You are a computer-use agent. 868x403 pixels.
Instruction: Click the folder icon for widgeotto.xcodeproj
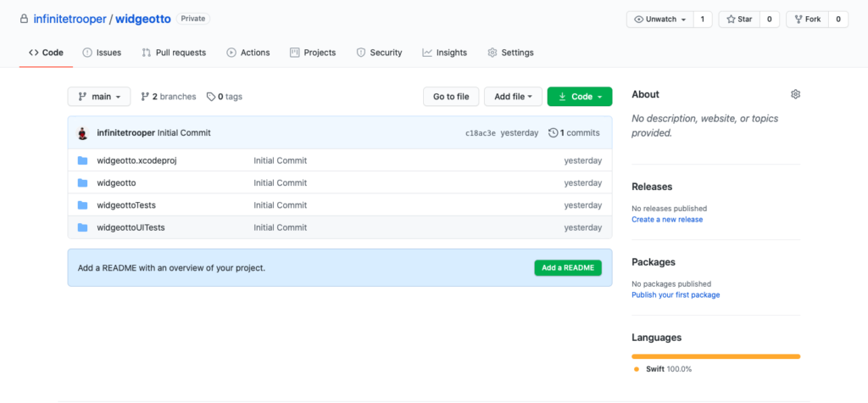pyautogui.click(x=82, y=160)
